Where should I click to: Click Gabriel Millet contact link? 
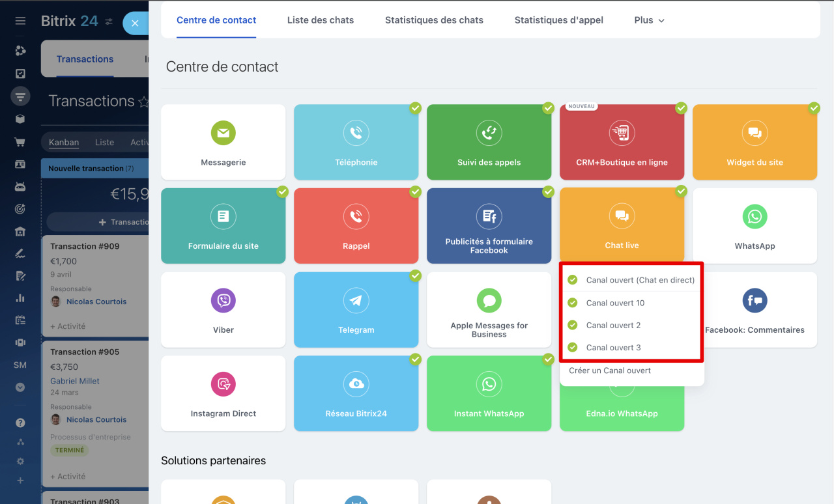[x=75, y=381]
